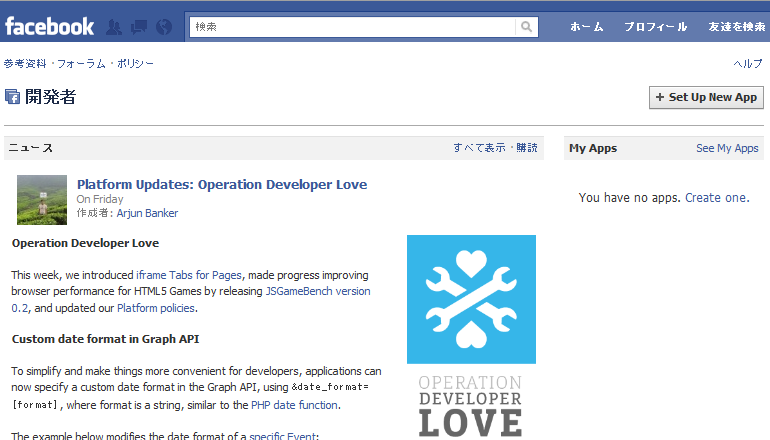This screenshot has width=770, height=440.
Task: Click the Custom date format heading
Action: [106, 339]
